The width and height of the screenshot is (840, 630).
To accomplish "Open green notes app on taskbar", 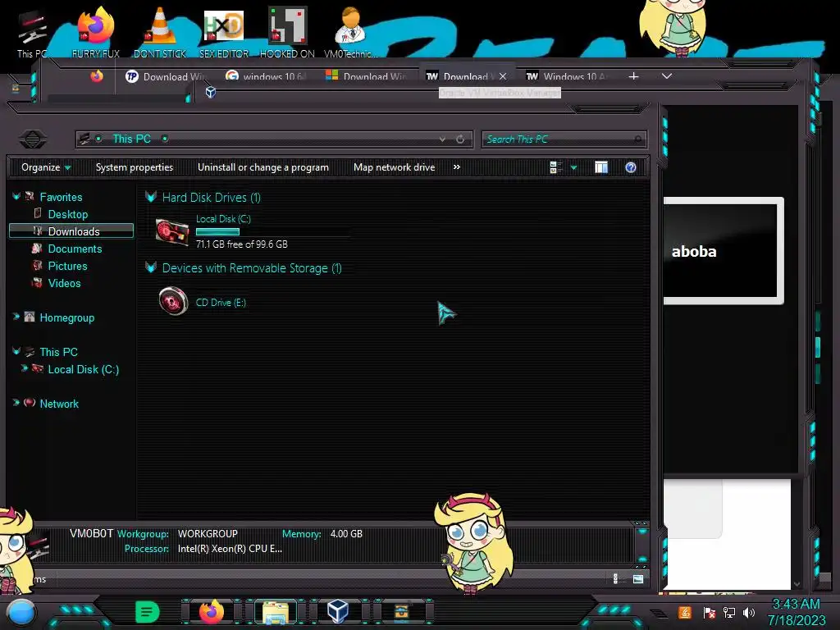I will [x=148, y=612].
